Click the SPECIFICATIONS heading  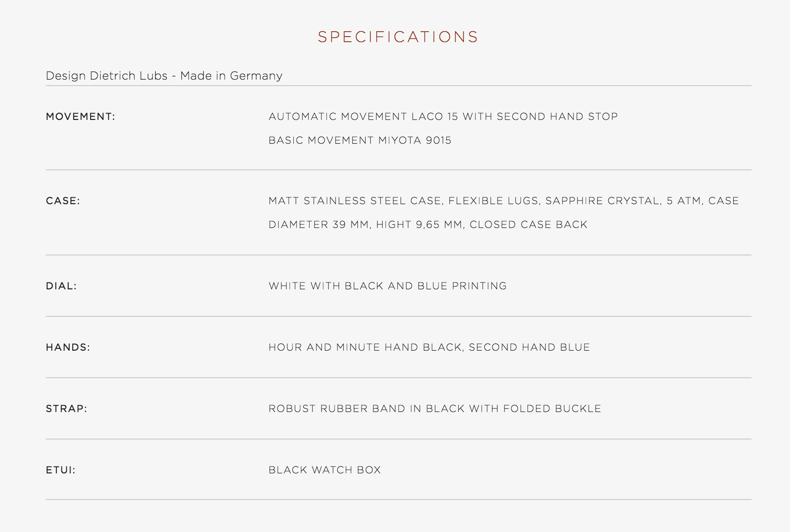tap(398, 37)
